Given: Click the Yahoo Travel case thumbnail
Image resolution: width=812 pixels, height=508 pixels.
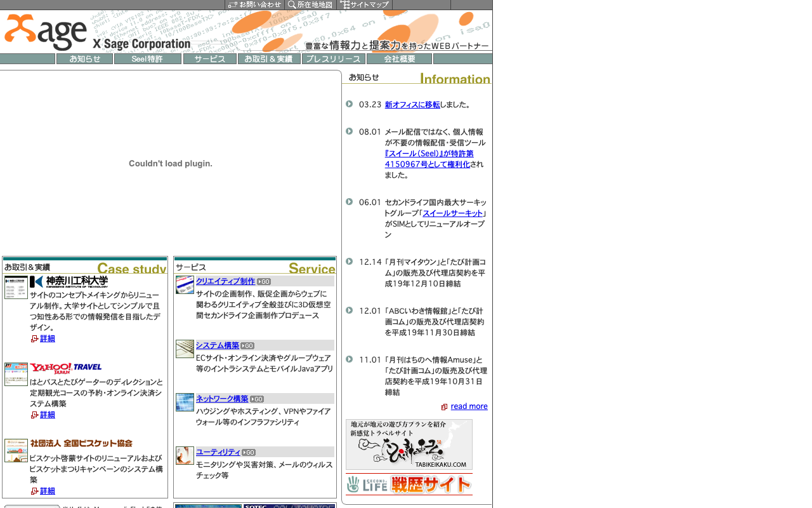Looking at the screenshot, I should coord(16,374).
